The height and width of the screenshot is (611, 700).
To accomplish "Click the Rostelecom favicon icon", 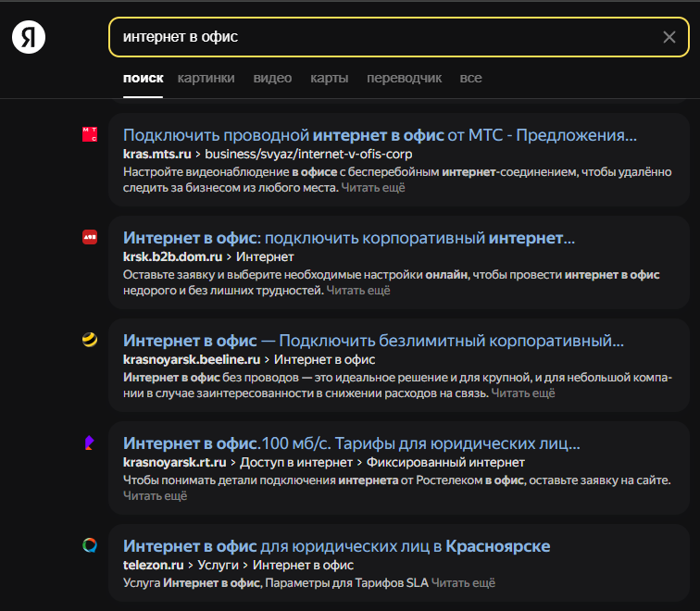I will click(90, 443).
